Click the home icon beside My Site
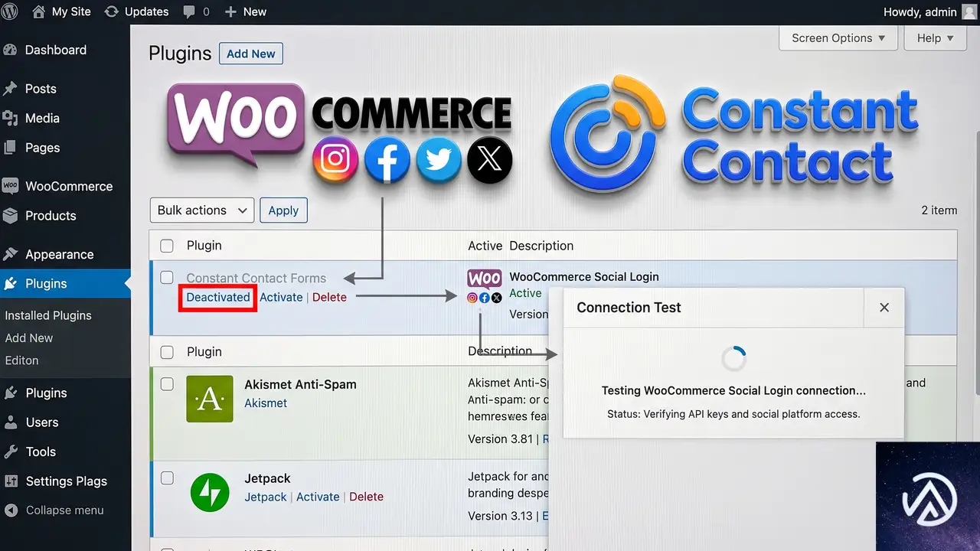The width and height of the screenshot is (980, 551). [x=39, y=11]
